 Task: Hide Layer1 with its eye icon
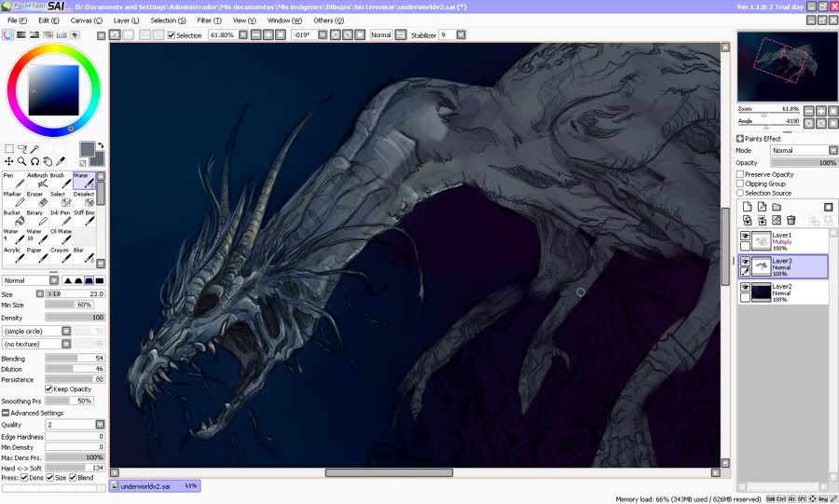(745, 236)
